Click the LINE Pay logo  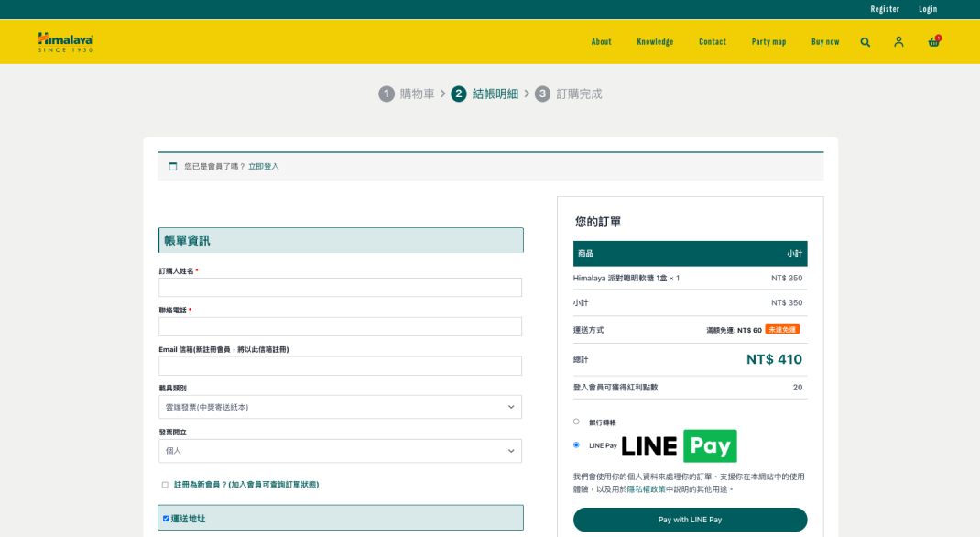[679, 445]
